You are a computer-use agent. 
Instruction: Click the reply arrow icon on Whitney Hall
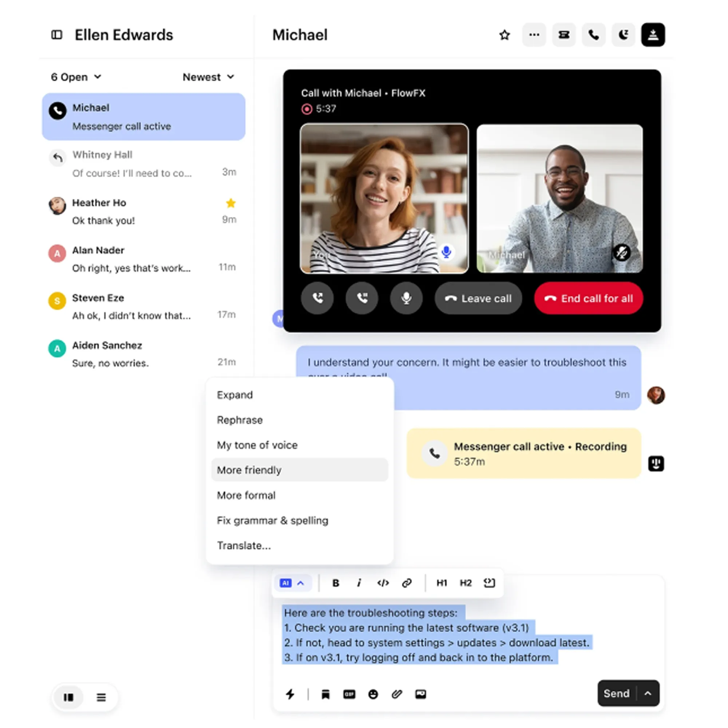57,158
